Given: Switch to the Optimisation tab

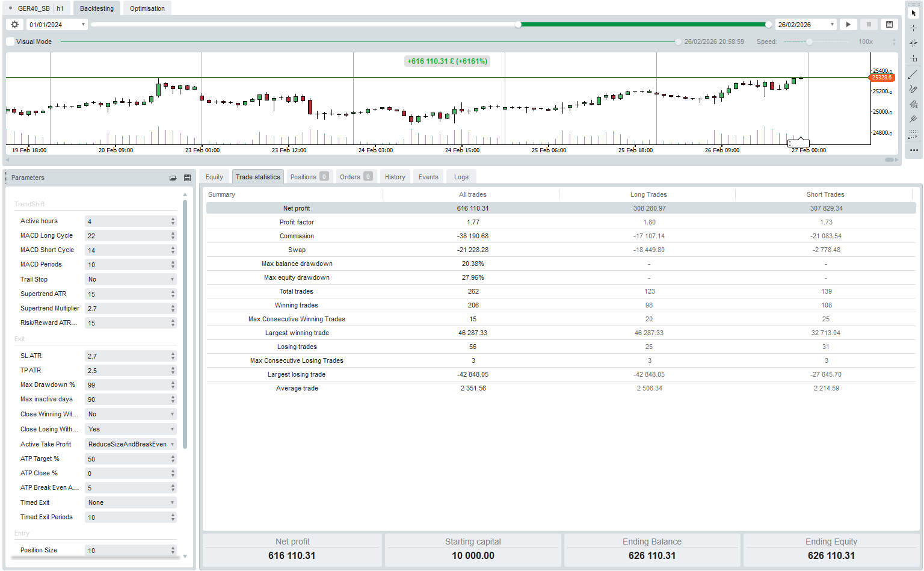Looking at the screenshot, I should pyautogui.click(x=147, y=8).
